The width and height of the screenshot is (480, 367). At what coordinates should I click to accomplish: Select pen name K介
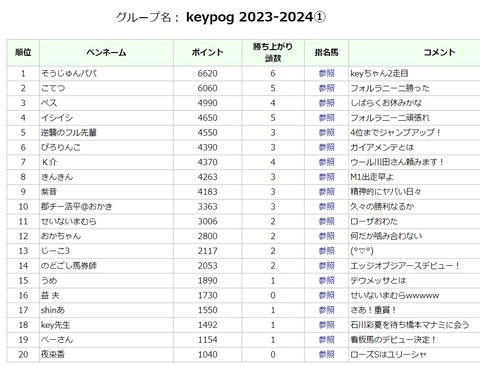point(49,162)
